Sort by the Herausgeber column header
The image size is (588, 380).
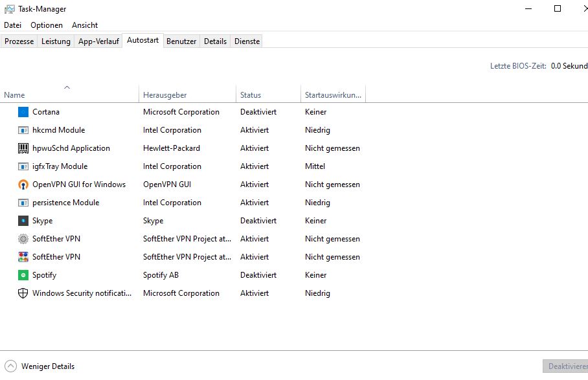[x=188, y=95]
